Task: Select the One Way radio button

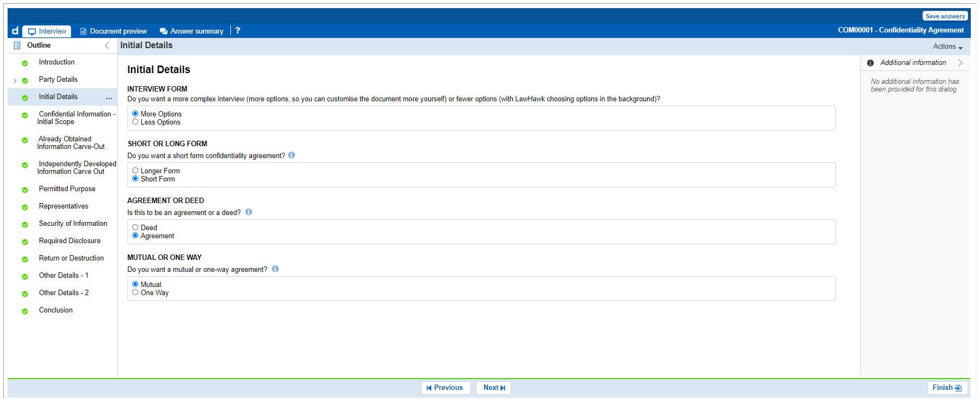Action: pos(136,292)
